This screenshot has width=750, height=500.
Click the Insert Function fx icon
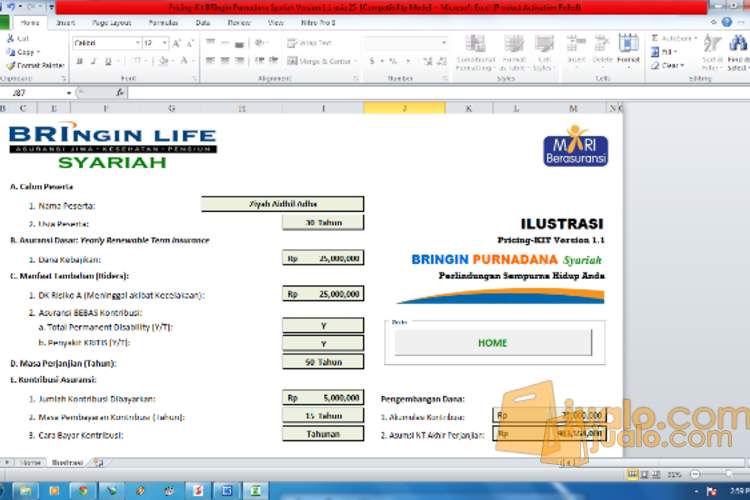point(120,93)
